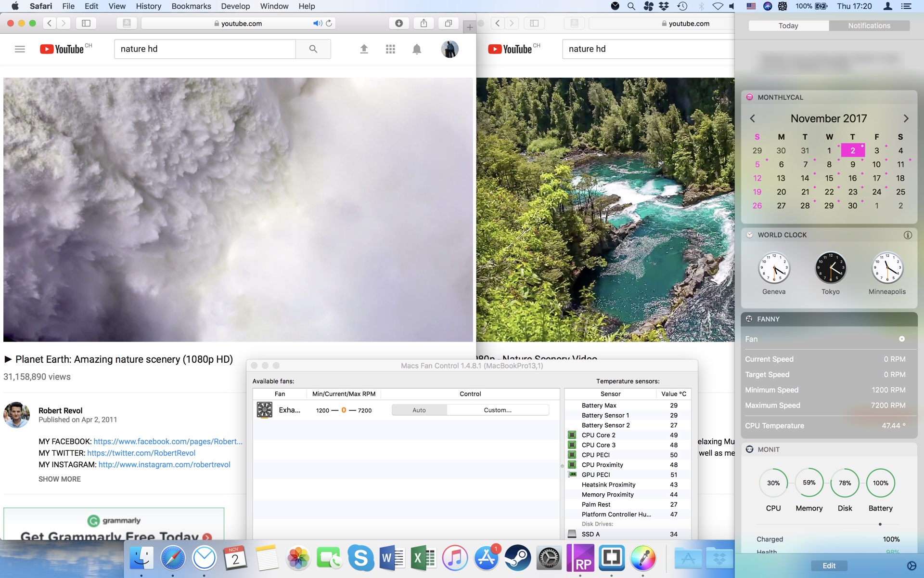Click Safari back button in front window
The width and height of the screenshot is (924, 578).
[49, 23]
